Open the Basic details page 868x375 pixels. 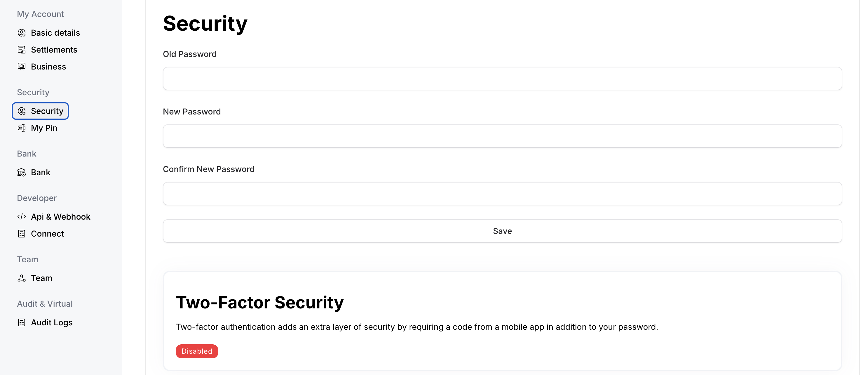click(55, 33)
